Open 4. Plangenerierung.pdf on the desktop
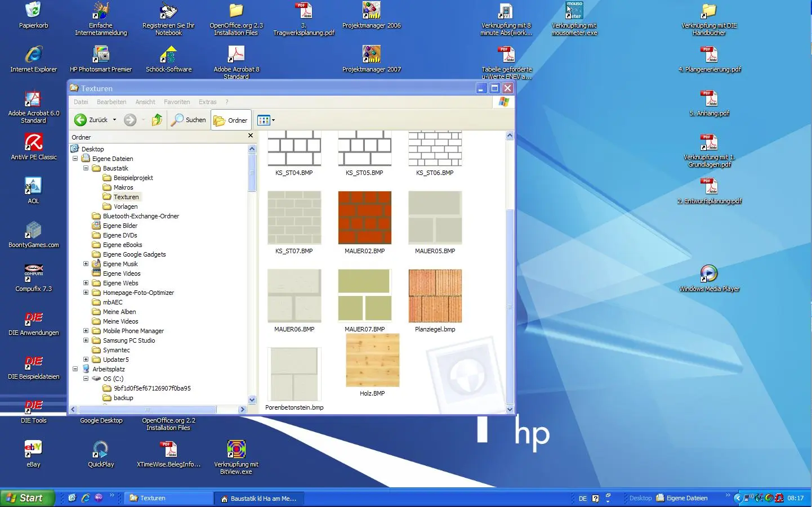 [709, 54]
